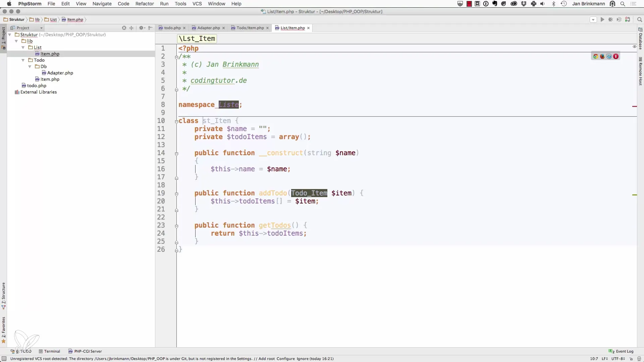Click the lib breadcrumb

click(35, 19)
